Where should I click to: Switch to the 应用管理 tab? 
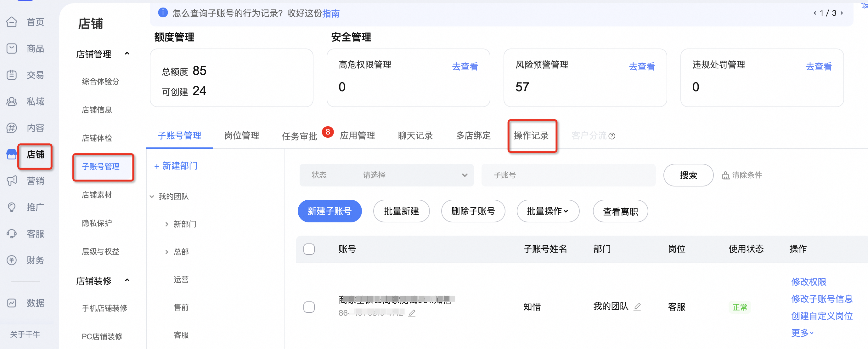click(x=357, y=135)
